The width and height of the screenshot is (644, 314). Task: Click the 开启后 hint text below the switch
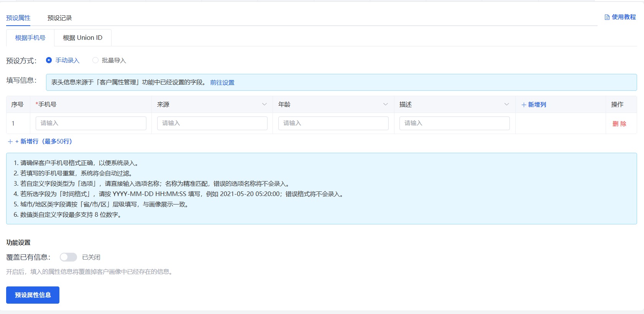[90, 272]
